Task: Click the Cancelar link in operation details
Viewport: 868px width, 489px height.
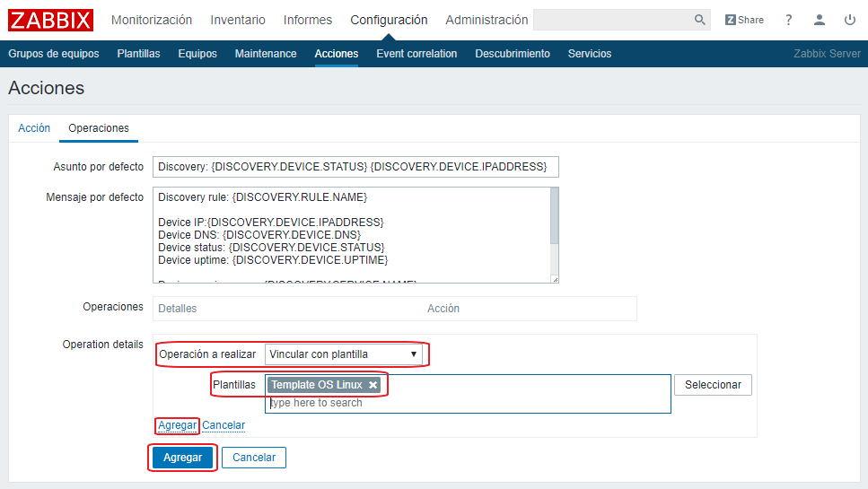Action: pyautogui.click(x=224, y=425)
